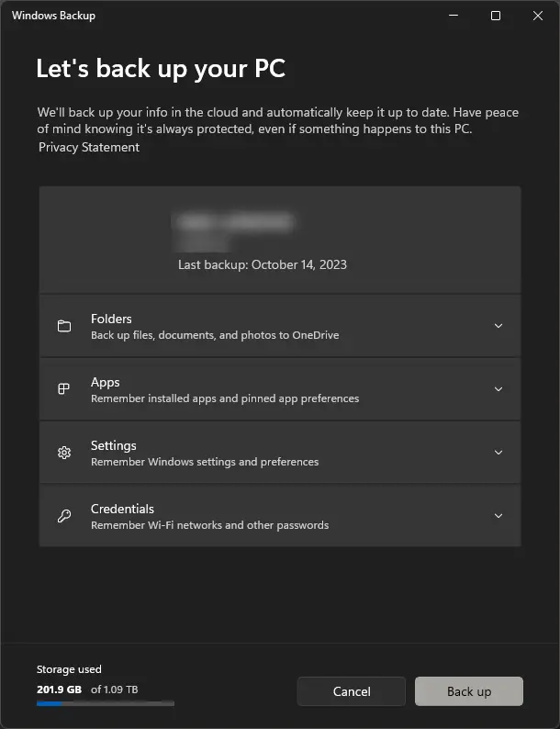Click the blurred account name
The width and height of the screenshot is (560, 729).
[234, 222]
